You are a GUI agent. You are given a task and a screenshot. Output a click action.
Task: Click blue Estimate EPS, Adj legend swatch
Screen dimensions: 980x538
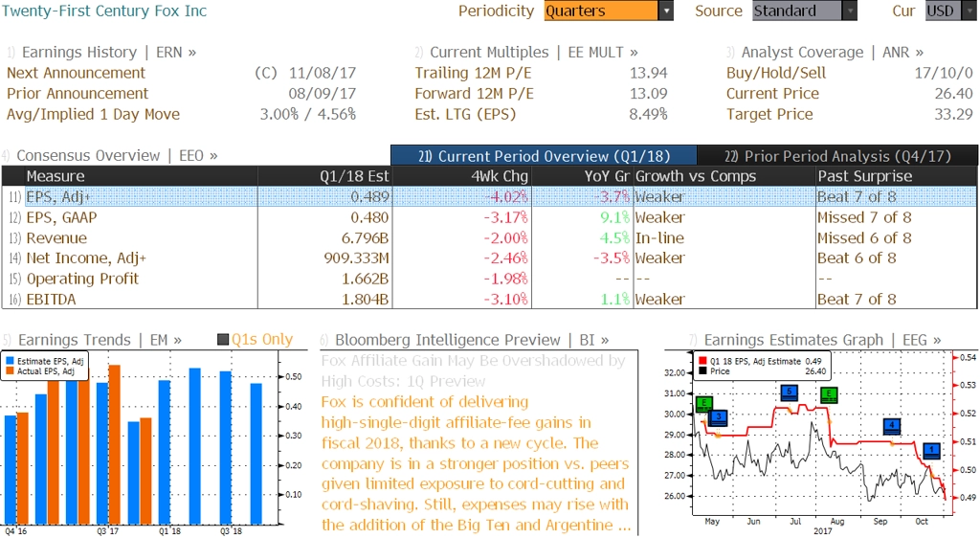[10, 361]
